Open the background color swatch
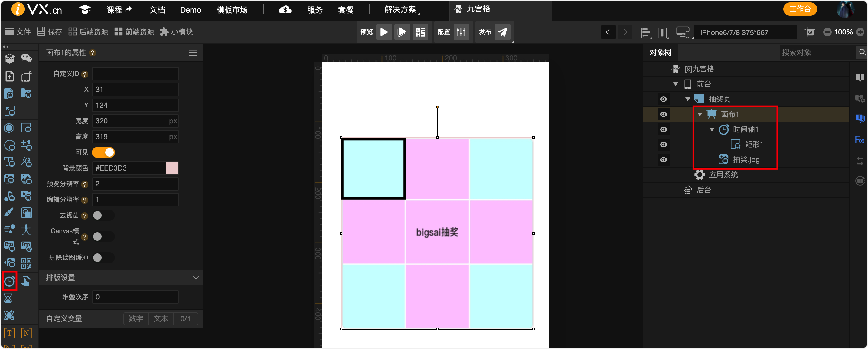Image resolution: width=868 pixels, height=349 pixels. coord(172,168)
